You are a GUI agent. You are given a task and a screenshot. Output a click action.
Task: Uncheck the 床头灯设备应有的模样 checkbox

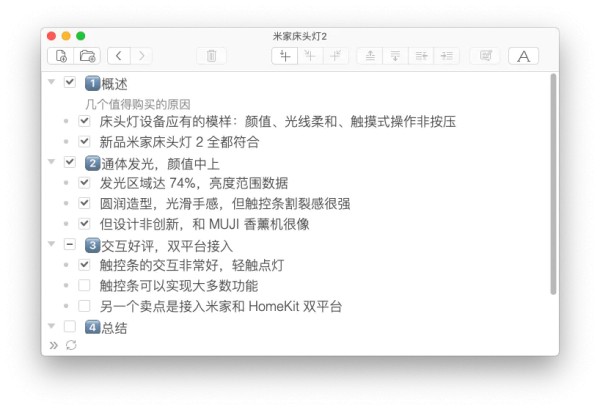tap(84, 121)
